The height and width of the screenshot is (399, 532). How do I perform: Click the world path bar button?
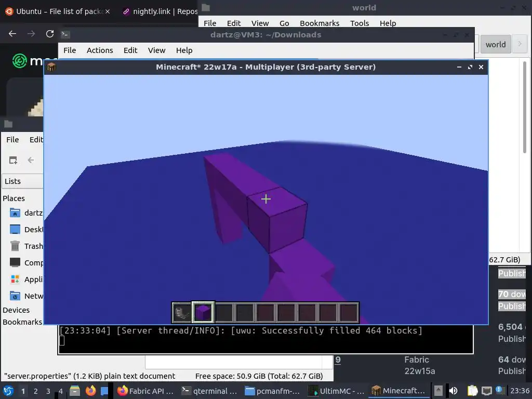coord(495,45)
